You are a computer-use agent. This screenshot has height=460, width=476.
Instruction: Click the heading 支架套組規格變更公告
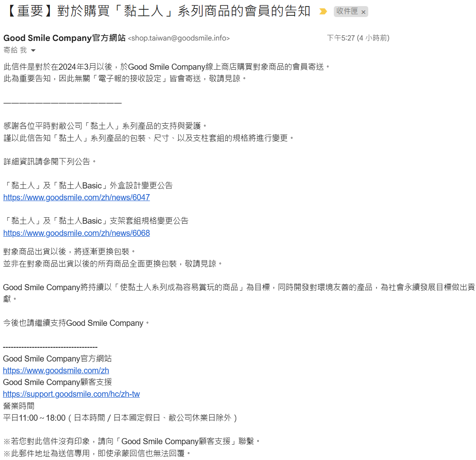click(x=96, y=221)
